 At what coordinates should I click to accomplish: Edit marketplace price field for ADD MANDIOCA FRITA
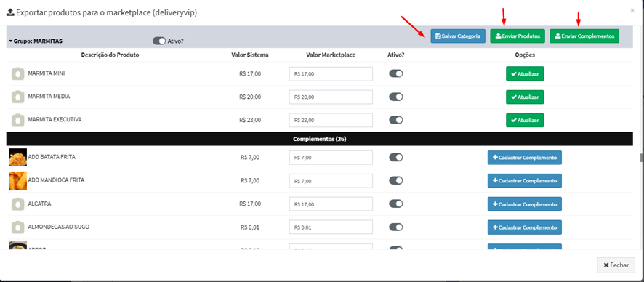pyautogui.click(x=331, y=181)
